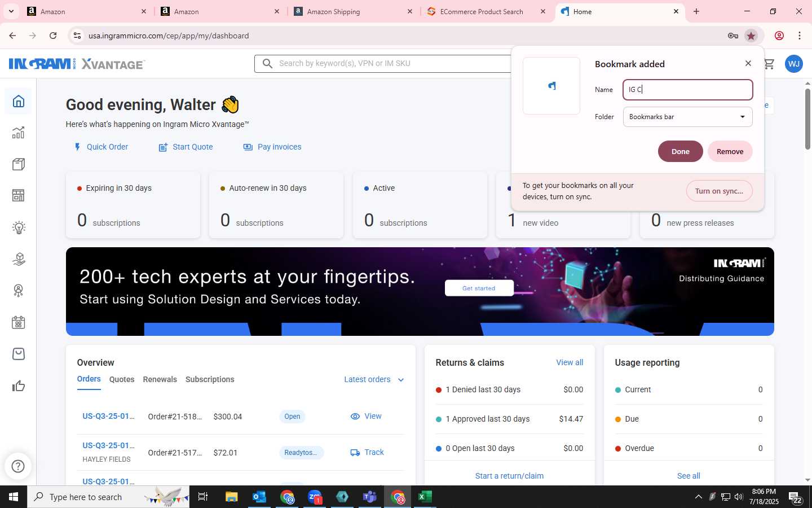This screenshot has width=812, height=508.
Task: View site information icon
Action: [77, 36]
